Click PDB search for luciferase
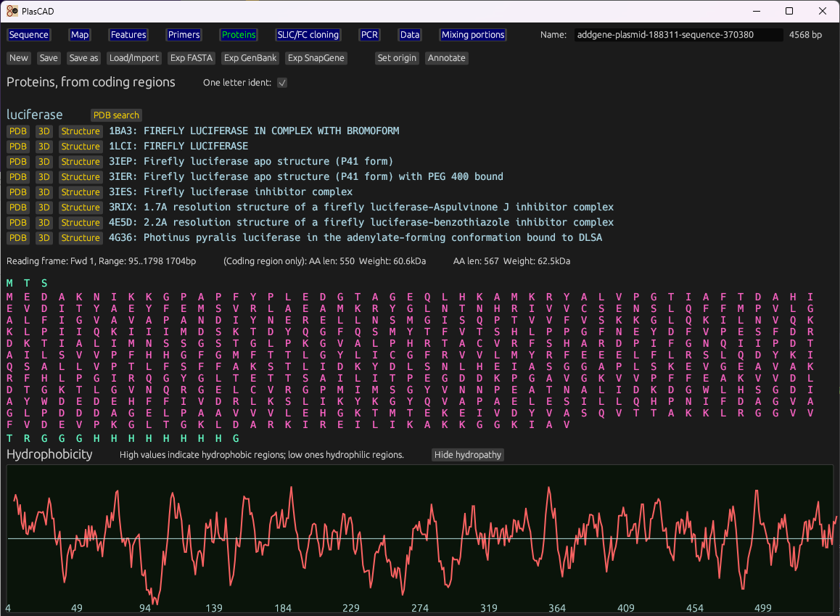This screenshot has height=616, width=840. coord(116,115)
